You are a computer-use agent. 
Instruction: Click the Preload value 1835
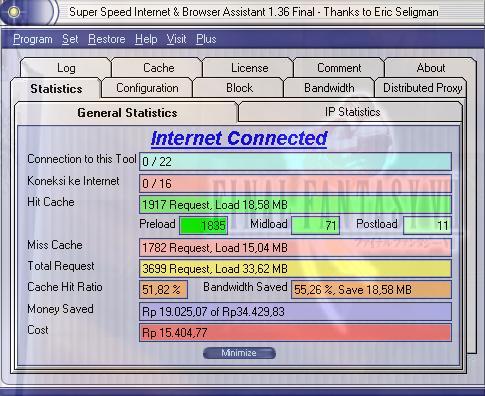(x=203, y=226)
